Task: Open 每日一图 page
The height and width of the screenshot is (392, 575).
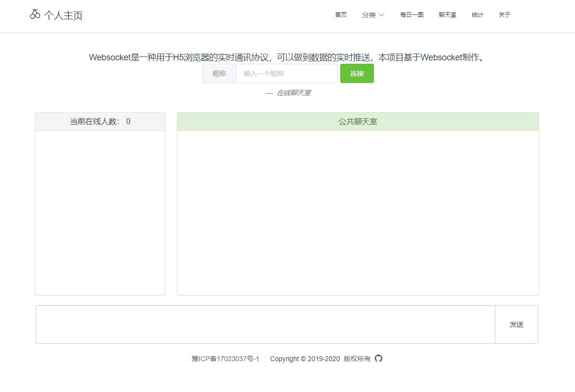Action: (x=412, y=14)
